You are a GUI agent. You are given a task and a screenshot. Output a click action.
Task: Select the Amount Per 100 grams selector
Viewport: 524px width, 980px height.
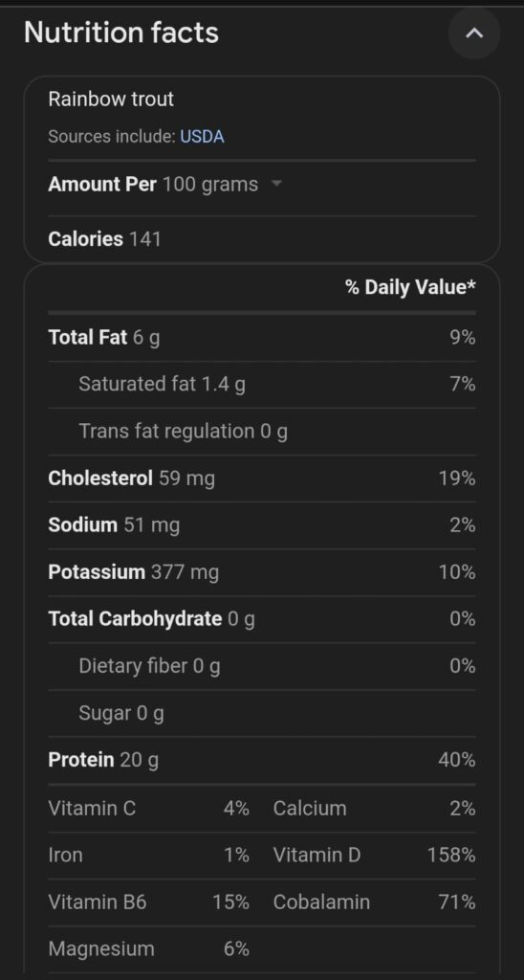click(x=164, y=185)
